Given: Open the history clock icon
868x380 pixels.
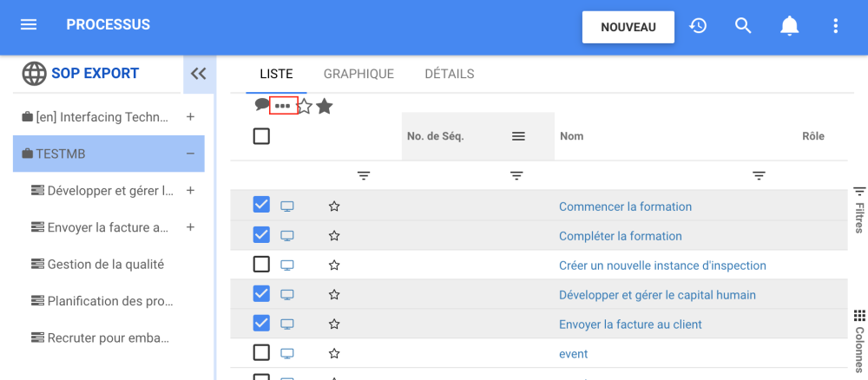Looking at the screenshot, I should point(698,26).
